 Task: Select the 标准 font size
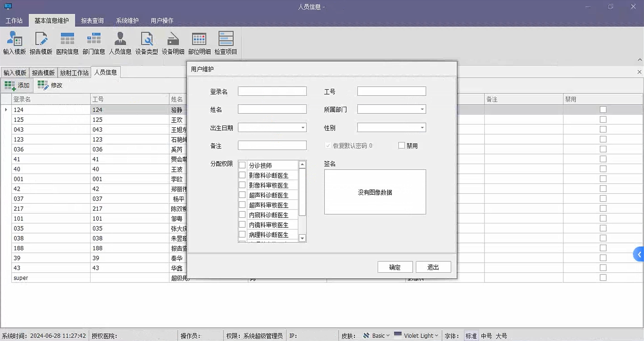471,336
